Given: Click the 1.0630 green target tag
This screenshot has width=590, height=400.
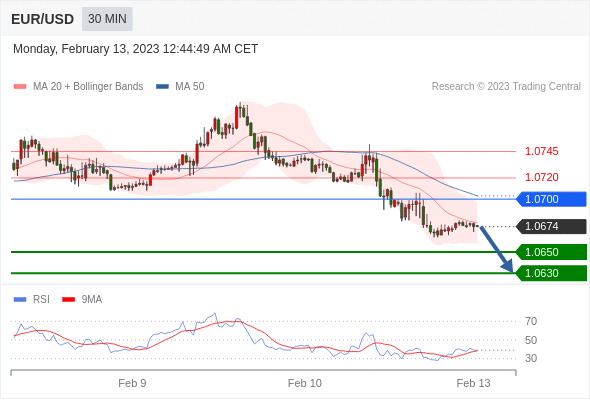Looking at the screenshot, I should [x=551, y=273].
